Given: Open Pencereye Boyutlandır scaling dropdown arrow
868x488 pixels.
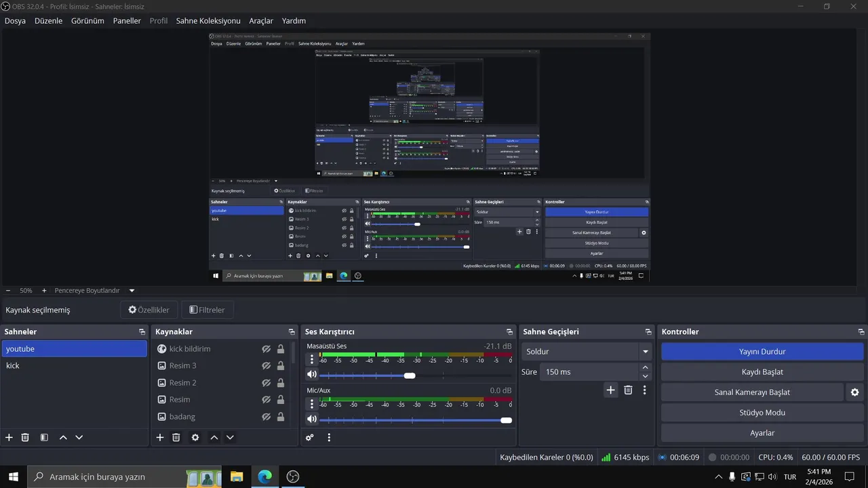Looking at the screenshot, I should (132, 291).
